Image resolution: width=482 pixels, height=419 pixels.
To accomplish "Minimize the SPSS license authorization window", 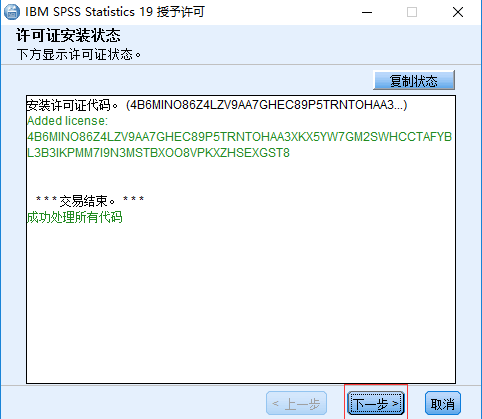I will coord(367,13).
